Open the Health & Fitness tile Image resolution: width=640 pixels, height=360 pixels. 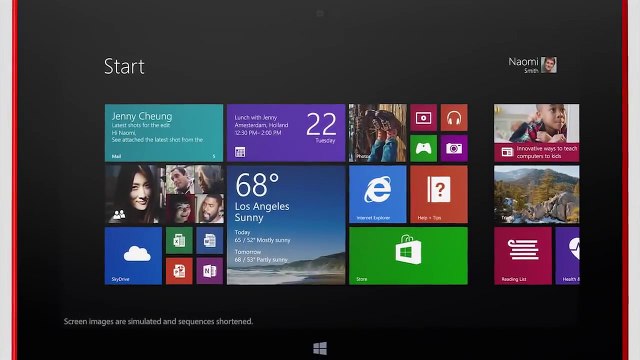click(x=567, y=256)
